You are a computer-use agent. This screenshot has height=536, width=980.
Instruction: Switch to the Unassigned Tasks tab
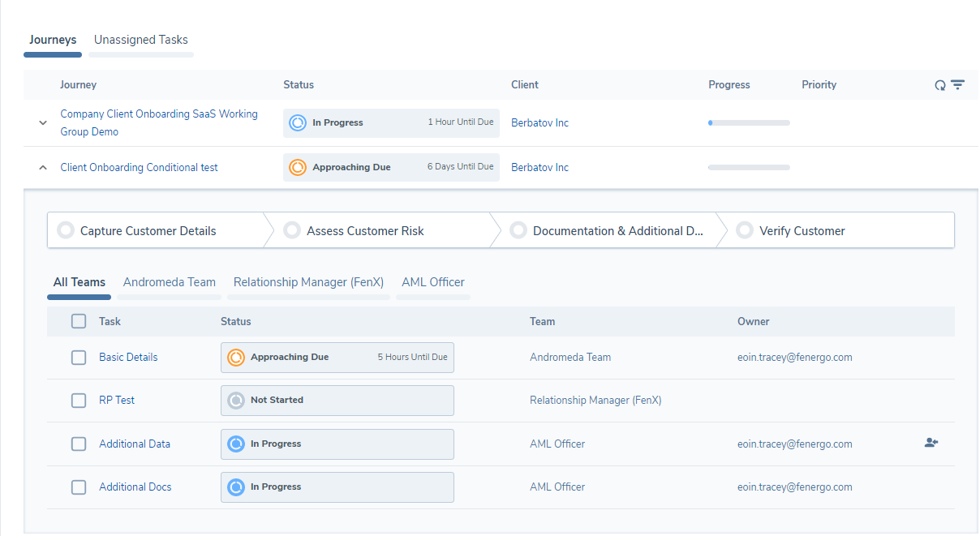(141, 40)
